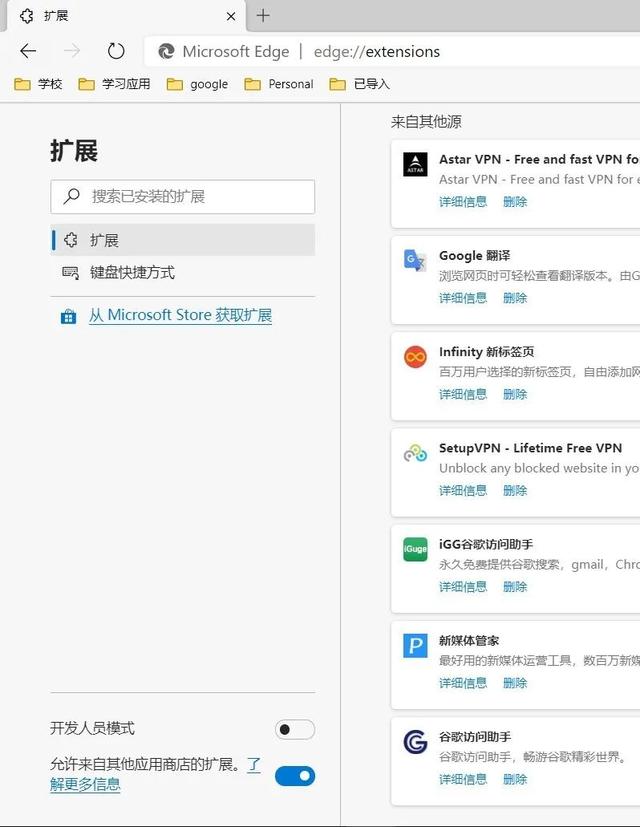Image resolution: width=640 pixels, height=827 pixels.
Task: Open 详细信息 for SetupVPN
Action: click(x=463, y=491)
